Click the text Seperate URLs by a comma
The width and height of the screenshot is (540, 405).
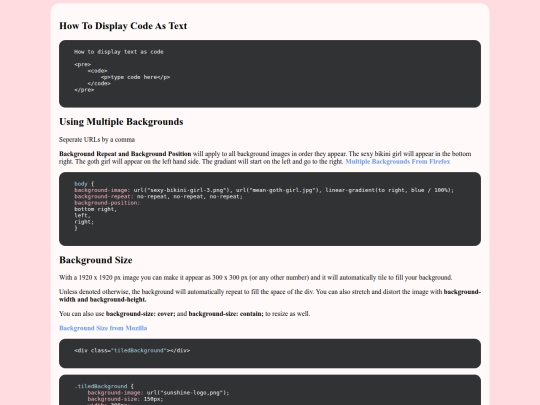pyautogui.click(x=97, y=139)
